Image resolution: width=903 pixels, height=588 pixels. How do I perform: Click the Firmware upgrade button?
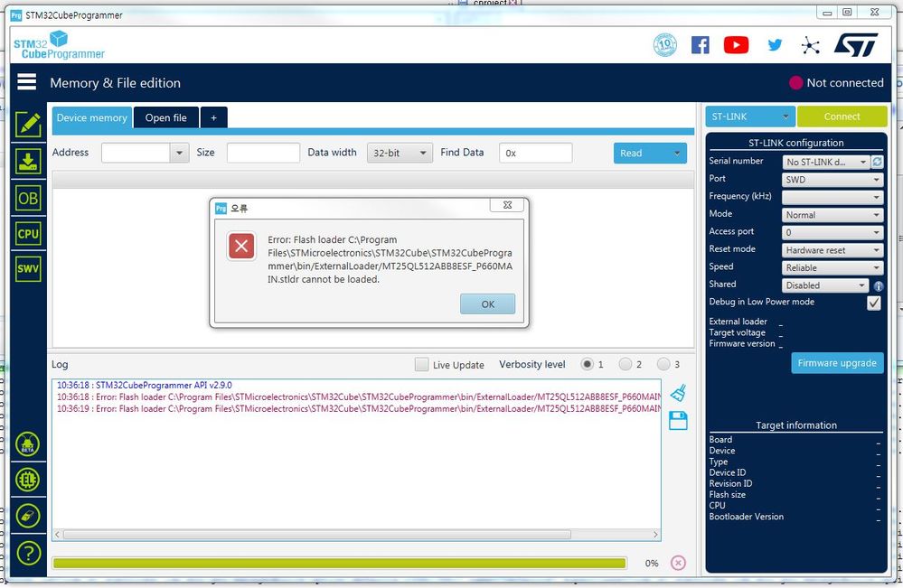[837, 363]
